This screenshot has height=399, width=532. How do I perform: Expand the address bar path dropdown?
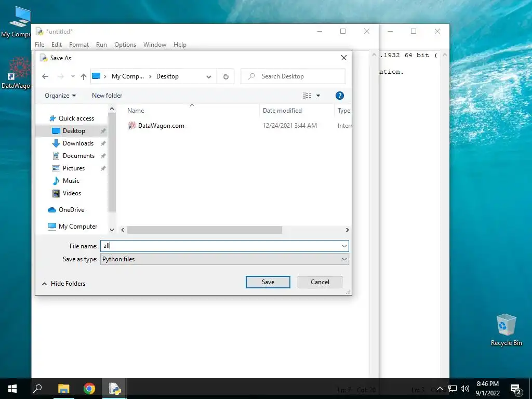(209, 77)
